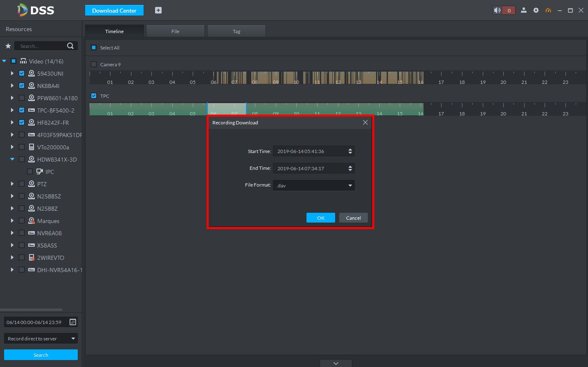Image resolution: width=588 pixels, height=367 pixels.
Task: Open the user account icon
Action: coord(523,10)
